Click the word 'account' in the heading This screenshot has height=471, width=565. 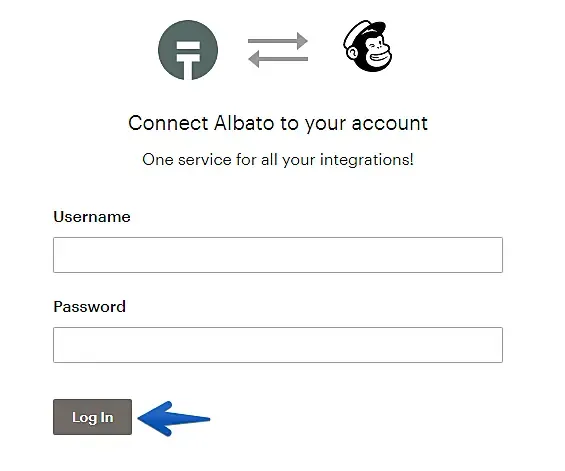(x=390, y=124)
